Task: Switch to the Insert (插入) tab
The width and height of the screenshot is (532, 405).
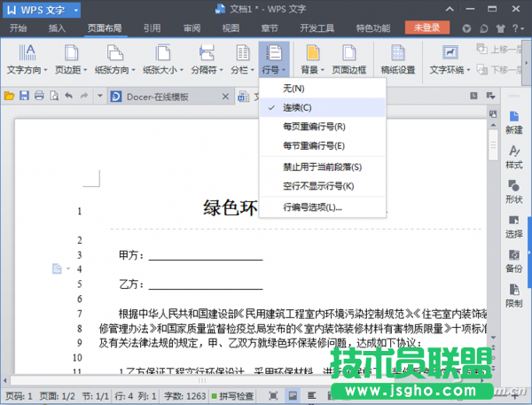Action: [x=57, y=28]
